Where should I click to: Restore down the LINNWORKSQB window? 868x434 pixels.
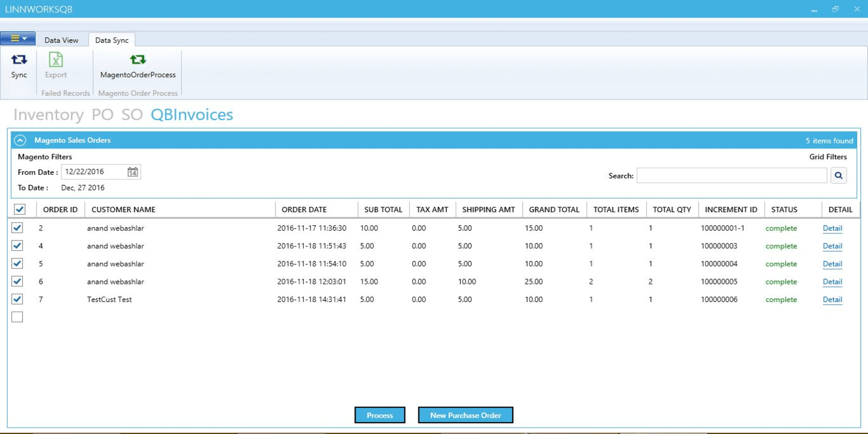click(835, 9)
